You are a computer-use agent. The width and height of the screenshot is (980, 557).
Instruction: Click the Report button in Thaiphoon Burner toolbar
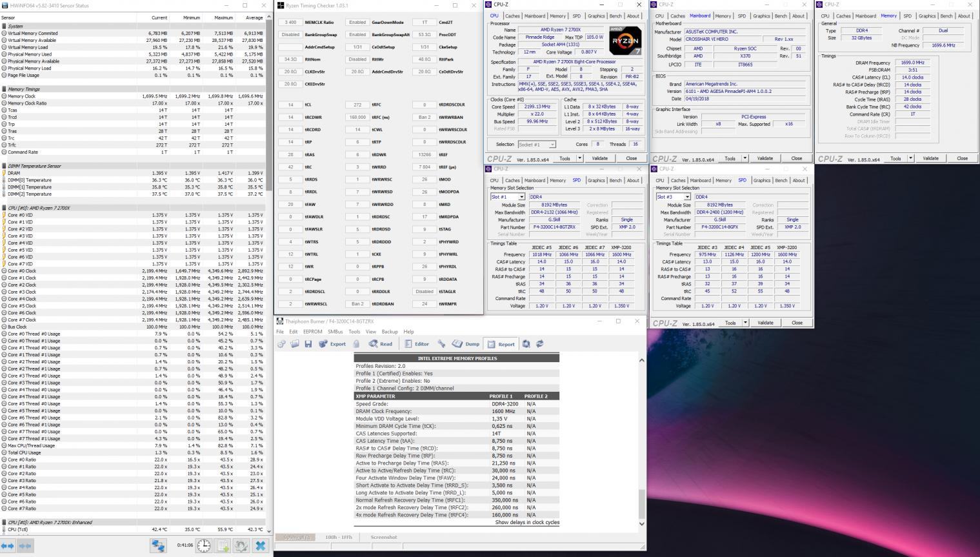pos(501,344)
